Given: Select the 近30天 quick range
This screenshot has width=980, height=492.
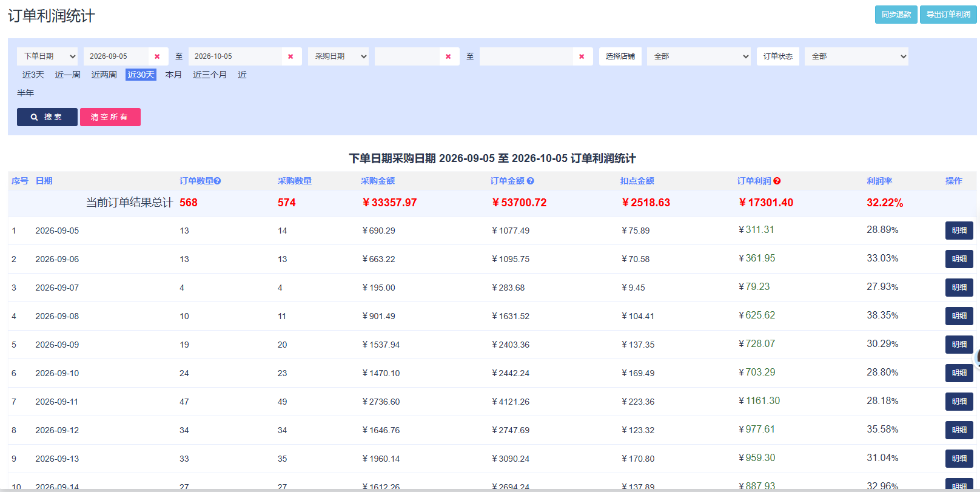Looking at the screenshot, I should pos(141,75).
